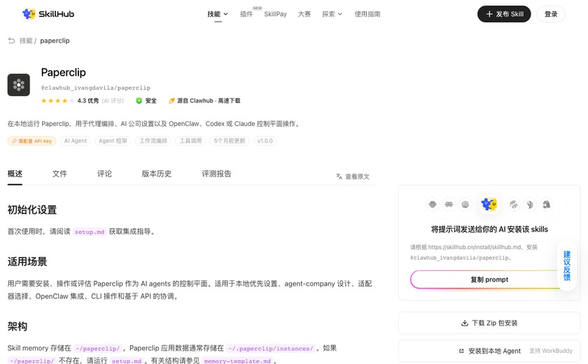This screenshot has width=588, height=364.
Task: Click the 工作流编排 tag
Action: [x=153, y=141]
